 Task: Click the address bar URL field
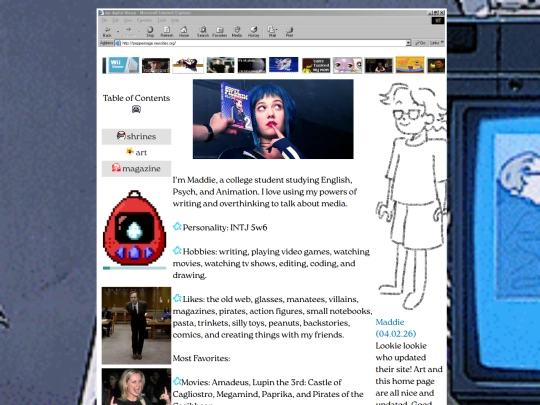263,43
